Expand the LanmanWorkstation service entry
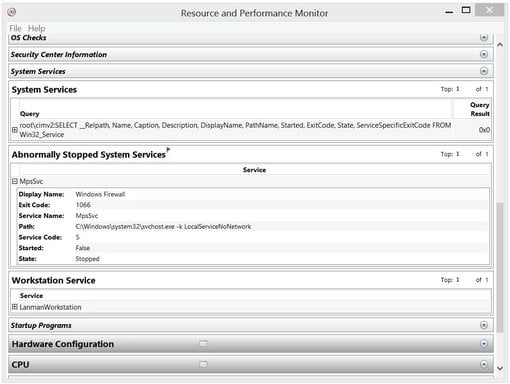 coord(15,307)
